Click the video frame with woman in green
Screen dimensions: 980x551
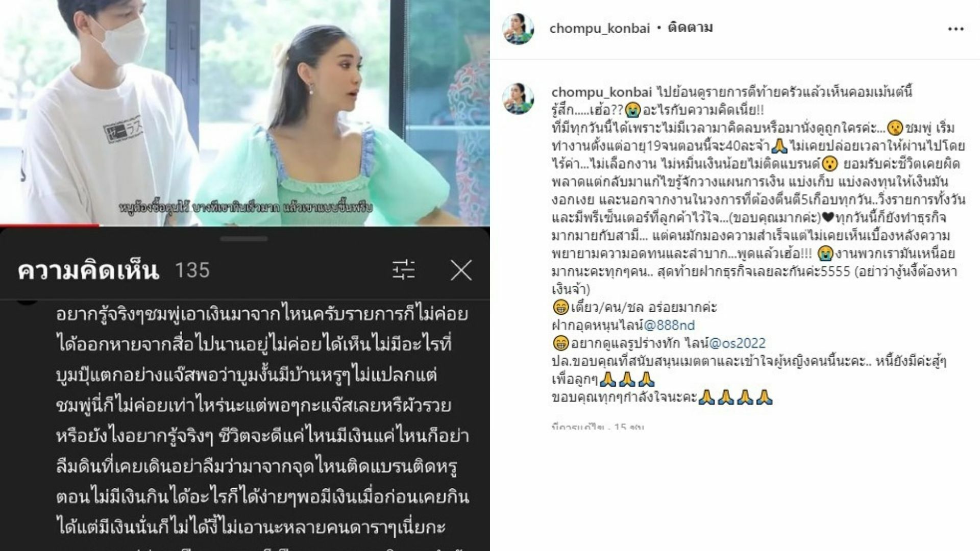[x=245, y=111]
